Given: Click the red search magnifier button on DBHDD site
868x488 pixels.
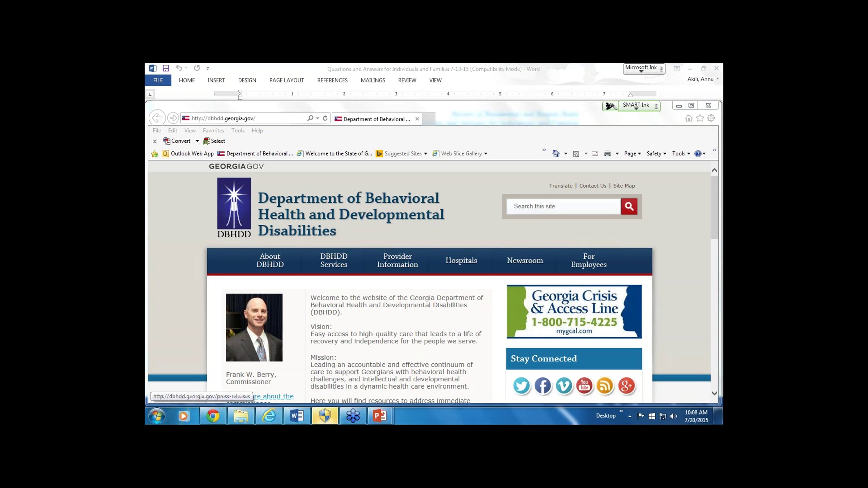Looking at the screenshot, I should coord(629,206).
